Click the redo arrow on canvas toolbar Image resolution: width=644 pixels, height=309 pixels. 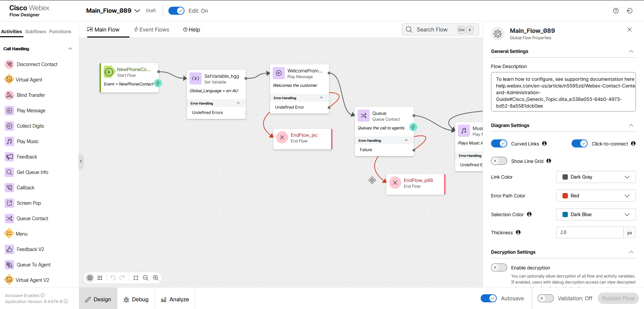[122, 278]
